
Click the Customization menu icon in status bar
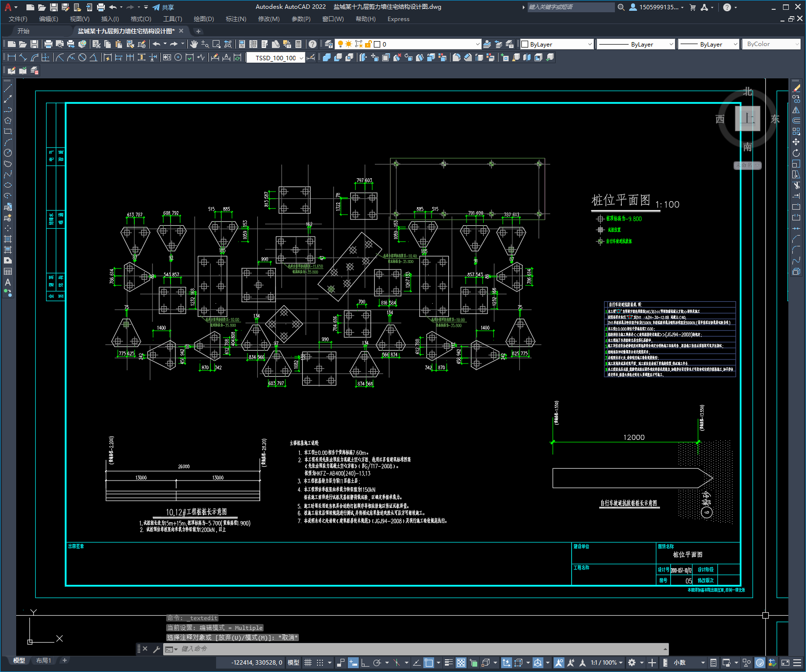(x=796, y=663)
